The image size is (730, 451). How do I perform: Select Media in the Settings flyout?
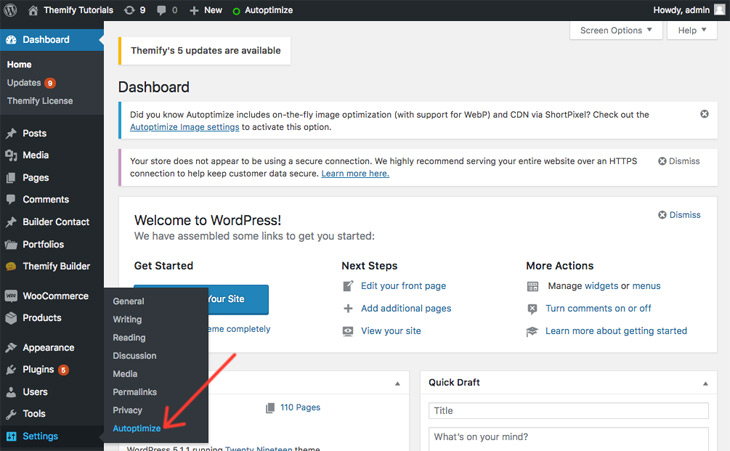coord(125,374)
